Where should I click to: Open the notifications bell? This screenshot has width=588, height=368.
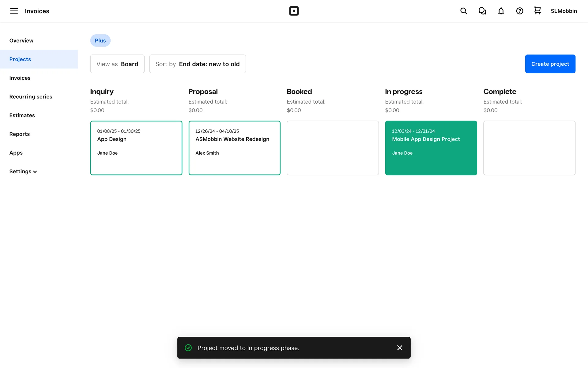[501, 11]
